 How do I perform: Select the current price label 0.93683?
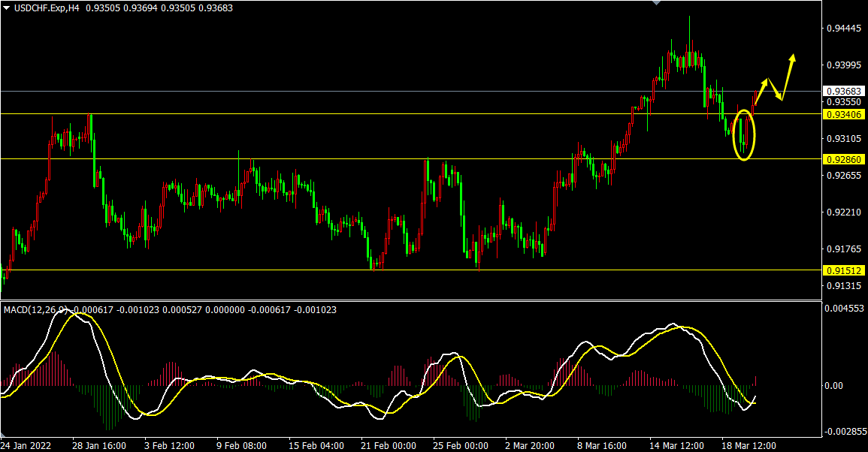[844, 92]
